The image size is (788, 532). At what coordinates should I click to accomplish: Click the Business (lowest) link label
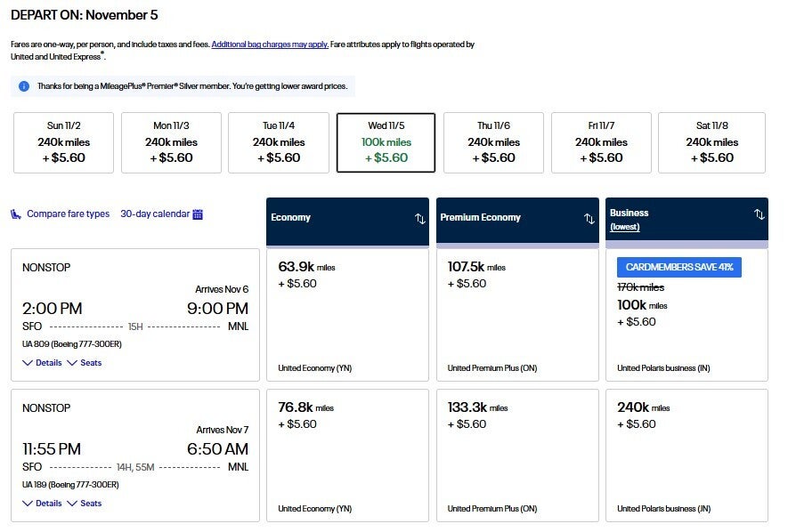(x=625, y=227)
